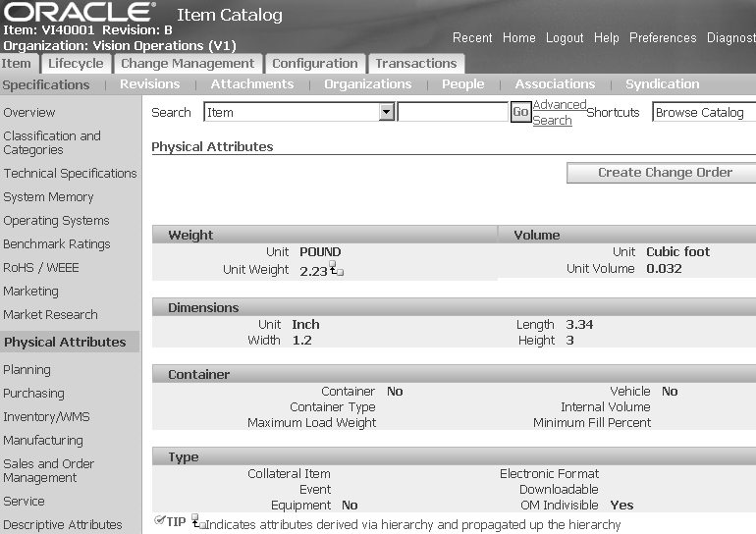Open Operating Systems in sidebar
756x534 pixels.
coord(56,221)
